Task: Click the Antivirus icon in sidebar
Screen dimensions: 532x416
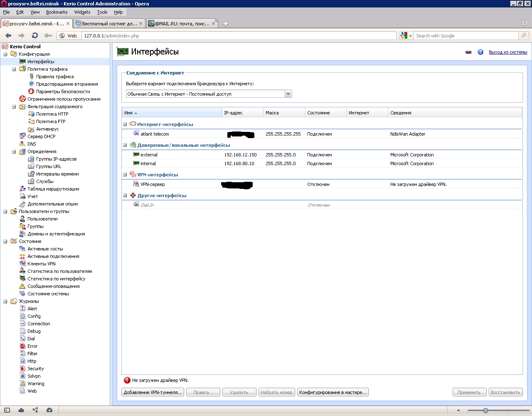Action: (31, 129)
